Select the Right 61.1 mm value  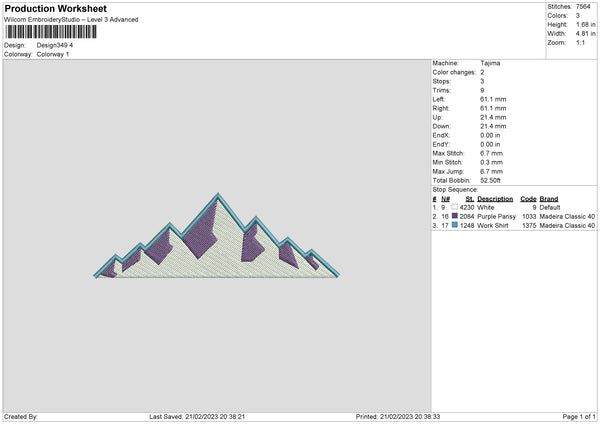(x=493, y=108)
